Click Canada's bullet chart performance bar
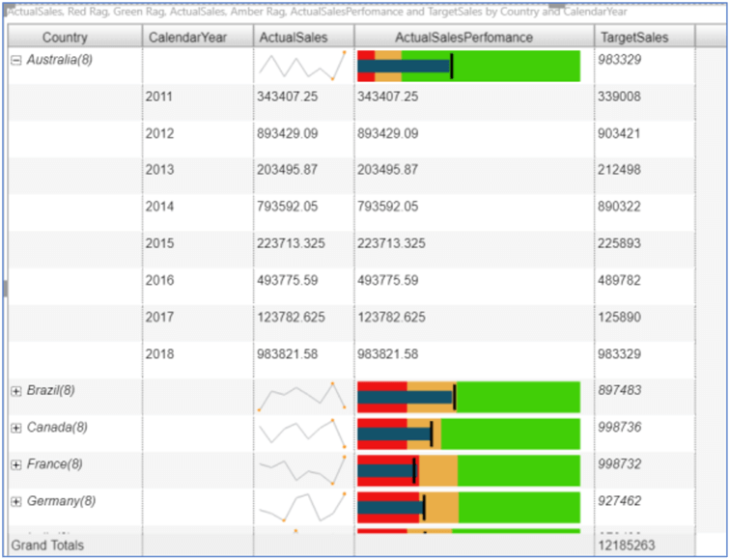This screenshot has height=560, width=729. 468,434
